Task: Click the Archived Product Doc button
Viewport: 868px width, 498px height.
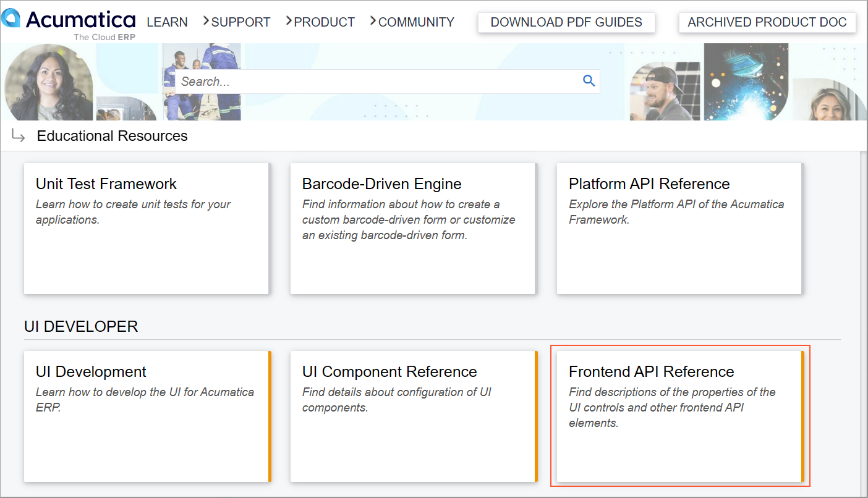Action: 767,23
